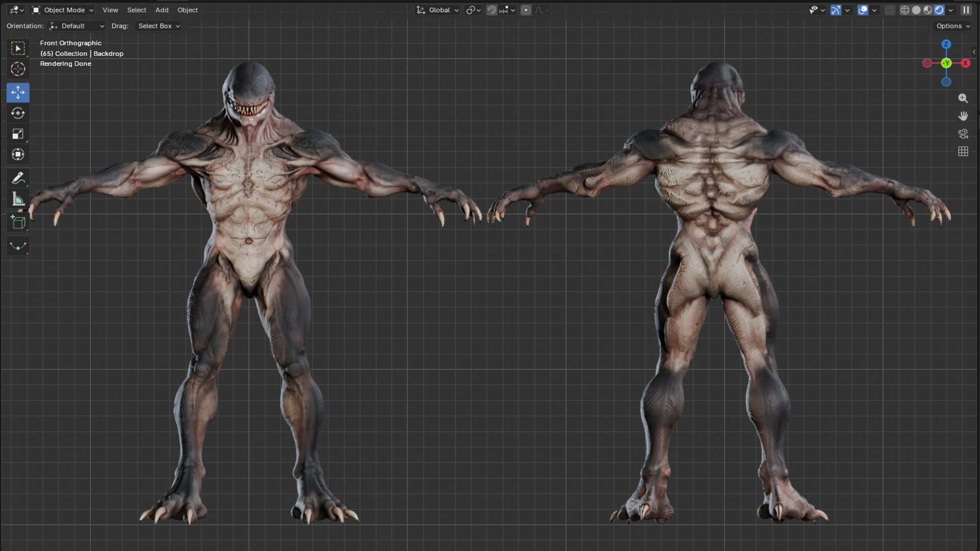This screenshot has width=980, height=551.
Task: Select the Select Box tool in toolbar
Action: [18, 48]
